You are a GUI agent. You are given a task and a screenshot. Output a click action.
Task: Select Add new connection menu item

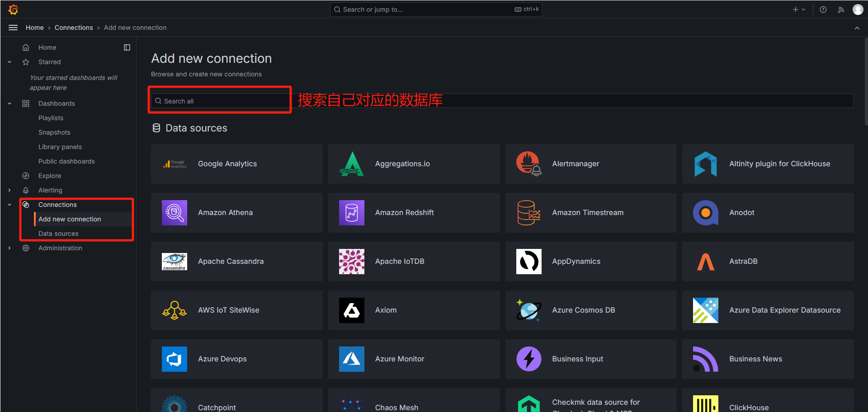point(70,219)
